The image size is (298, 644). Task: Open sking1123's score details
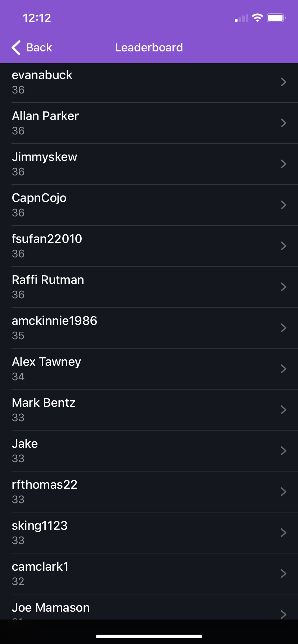coord(40,532)
